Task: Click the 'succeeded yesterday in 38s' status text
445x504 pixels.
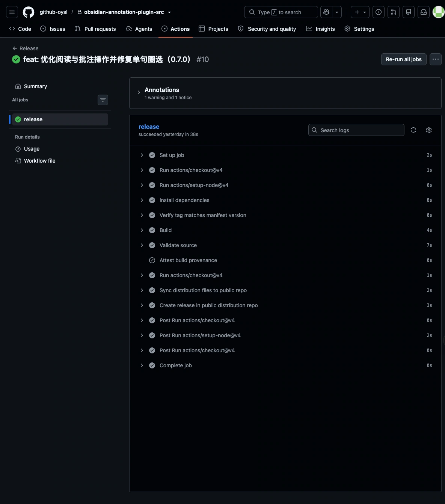Action: pos(168,134)
